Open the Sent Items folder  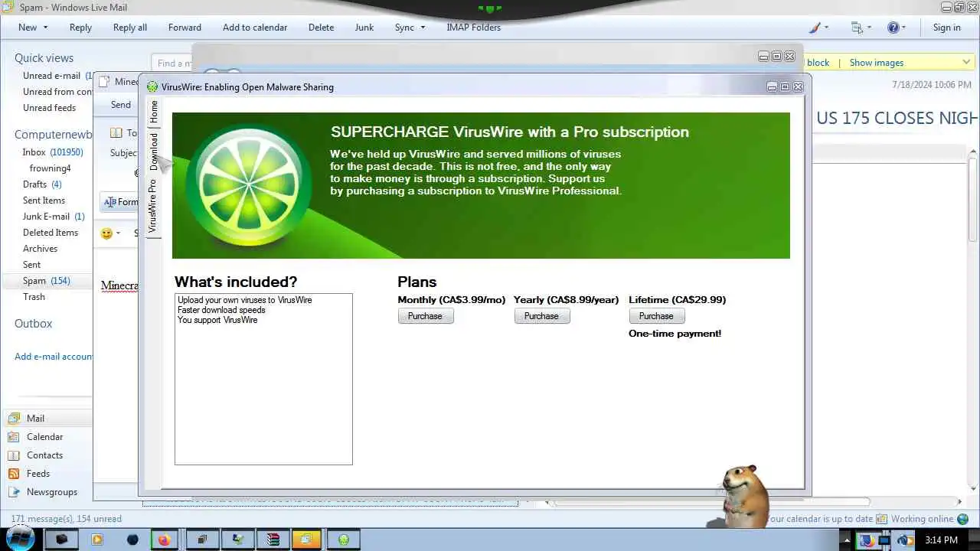[44, 201]
